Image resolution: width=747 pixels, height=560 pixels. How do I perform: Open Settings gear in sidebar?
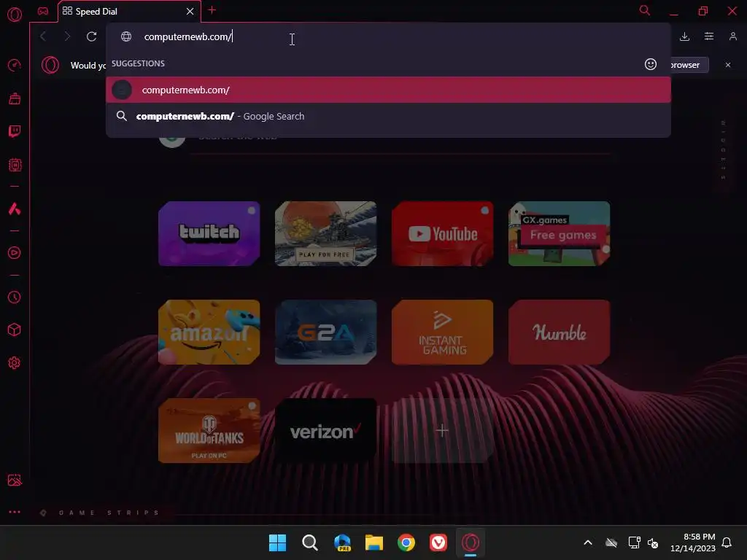pos(15,363)
